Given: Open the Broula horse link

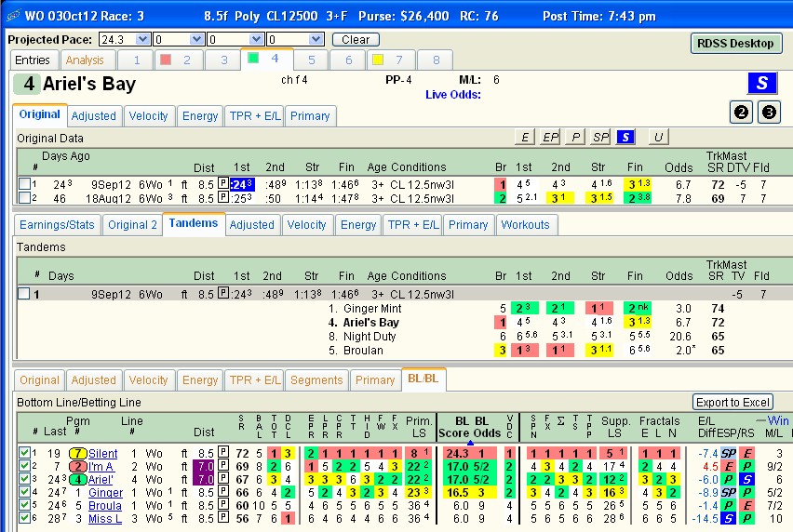Looking at the screenshot, I should pos(105,505).
